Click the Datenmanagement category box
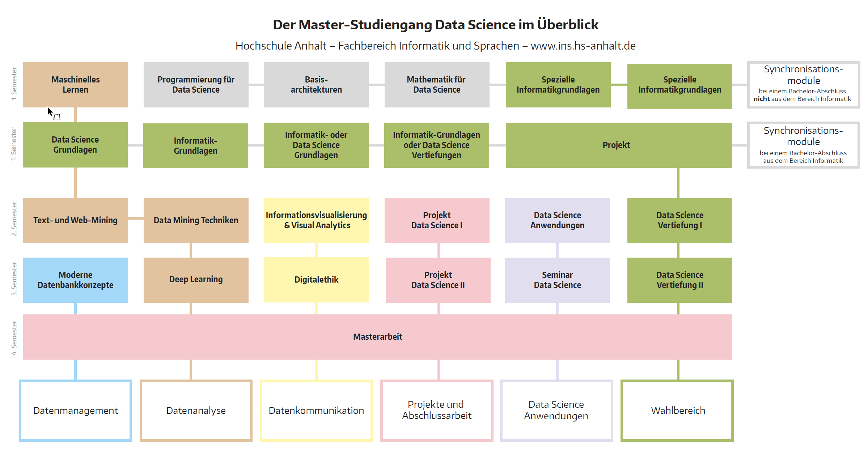This screenshot has height=466, width=868. [76, 411]
